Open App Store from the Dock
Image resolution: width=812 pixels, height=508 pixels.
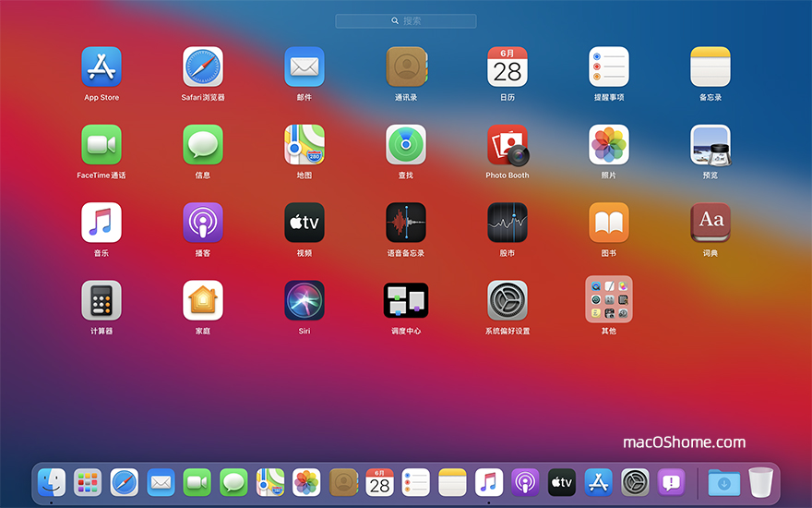click(x=599, y=482)
